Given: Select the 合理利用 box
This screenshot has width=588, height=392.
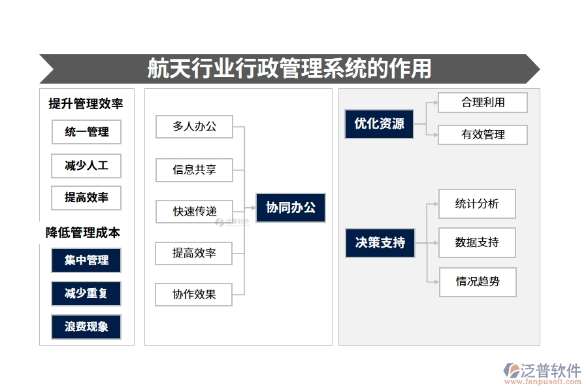Looking at the screenshot, I should [482, 103].
